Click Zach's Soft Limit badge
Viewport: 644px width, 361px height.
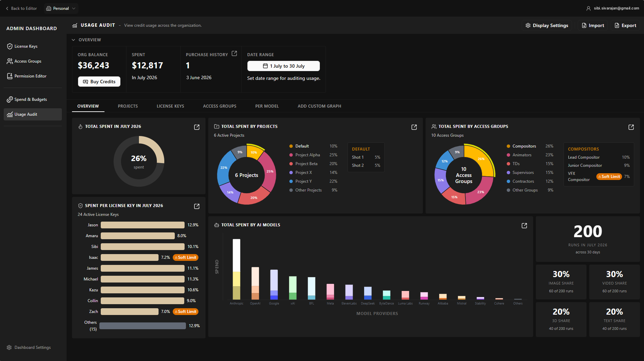pyautogui.click(x=186, y=312)
